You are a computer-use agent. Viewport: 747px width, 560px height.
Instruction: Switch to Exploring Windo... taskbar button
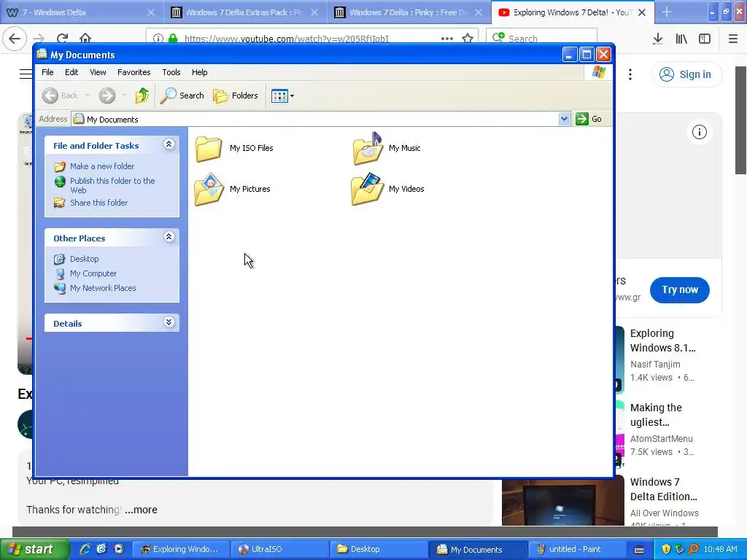coord(180,550)
